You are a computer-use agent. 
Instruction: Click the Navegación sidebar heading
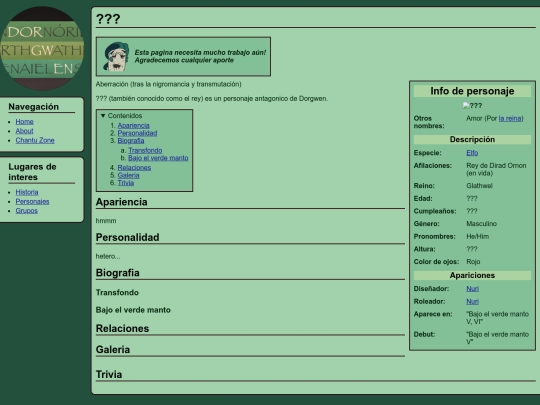(x=34, y=107)
